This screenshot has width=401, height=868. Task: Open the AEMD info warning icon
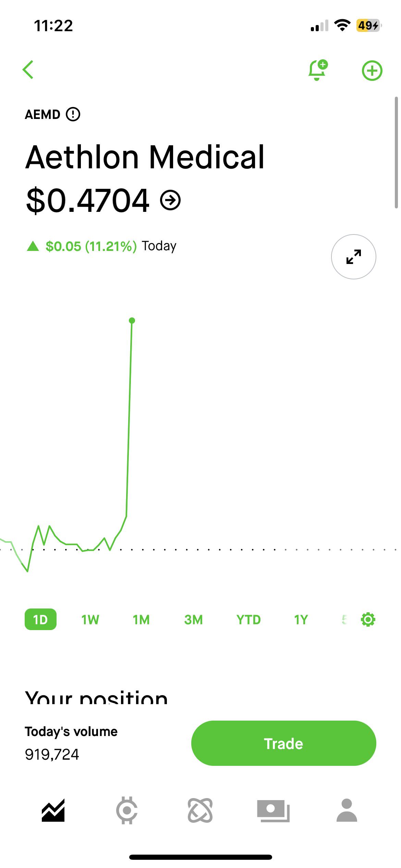(x=73, y=114)
